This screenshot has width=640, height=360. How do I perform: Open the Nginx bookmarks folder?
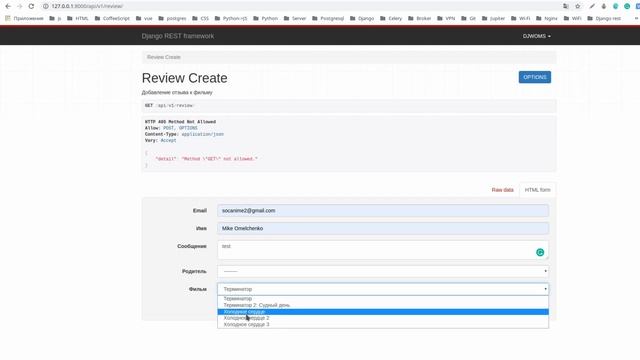[x=547, y=18]
